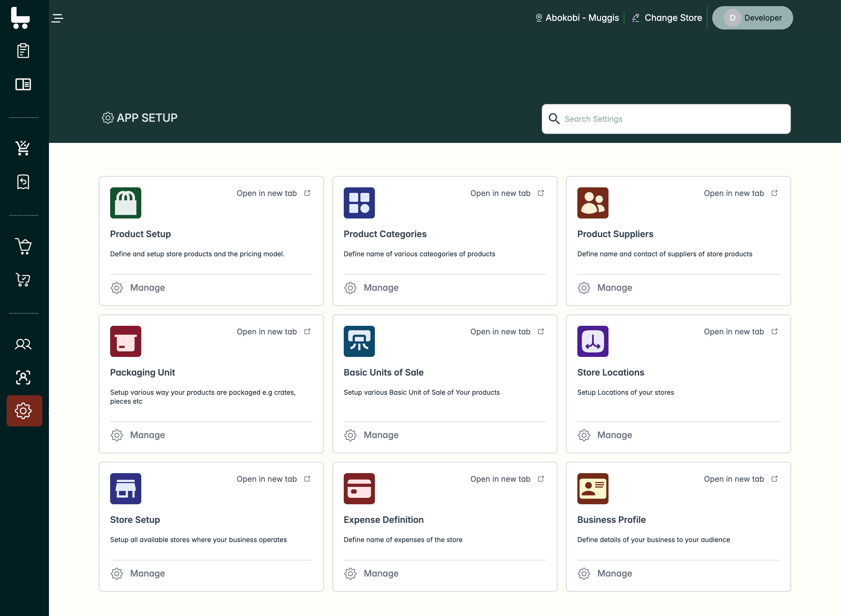Click the Packaging Unit card title
Image resolution: width=841 pixels, height=616 pixels.
pyautogui.click(x=142, y=372)
